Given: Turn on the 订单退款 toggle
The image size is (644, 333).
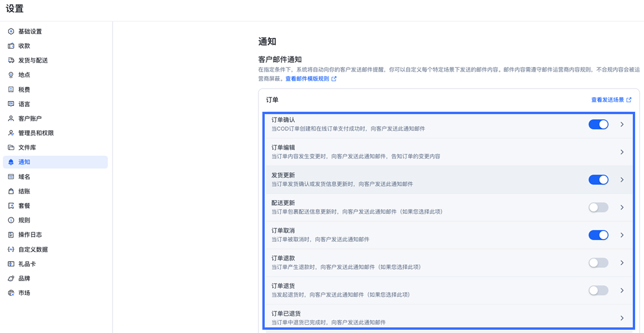Looking at the screenshot, I should click(x=598, y=263).
